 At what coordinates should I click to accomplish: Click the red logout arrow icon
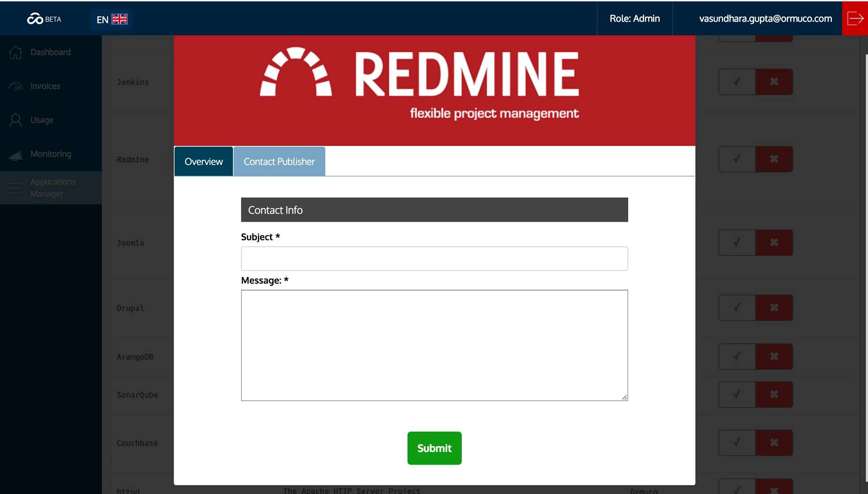[x=855, y=18]
